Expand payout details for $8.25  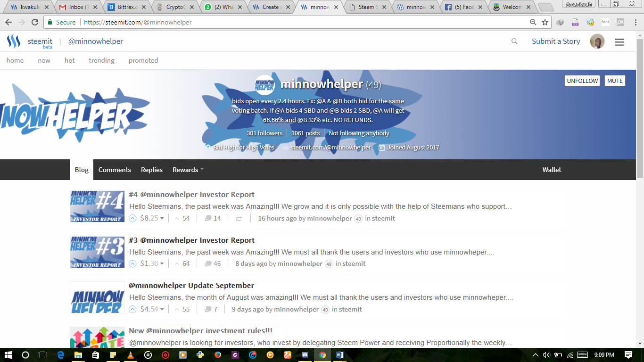pos(152,218)
